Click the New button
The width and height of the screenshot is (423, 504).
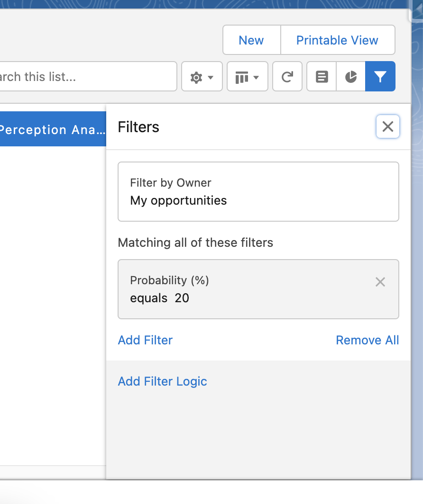(x=251, y=40)
